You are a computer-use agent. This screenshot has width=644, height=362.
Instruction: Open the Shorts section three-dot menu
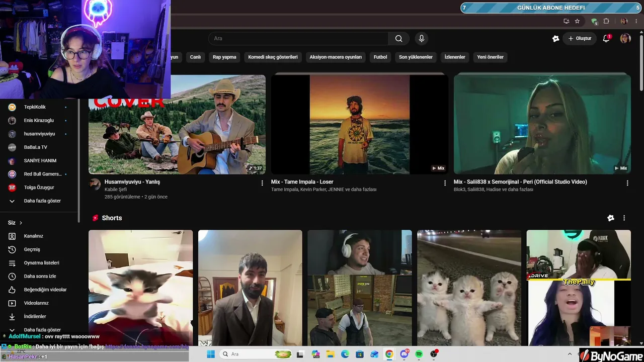click(x=624, y=218)
